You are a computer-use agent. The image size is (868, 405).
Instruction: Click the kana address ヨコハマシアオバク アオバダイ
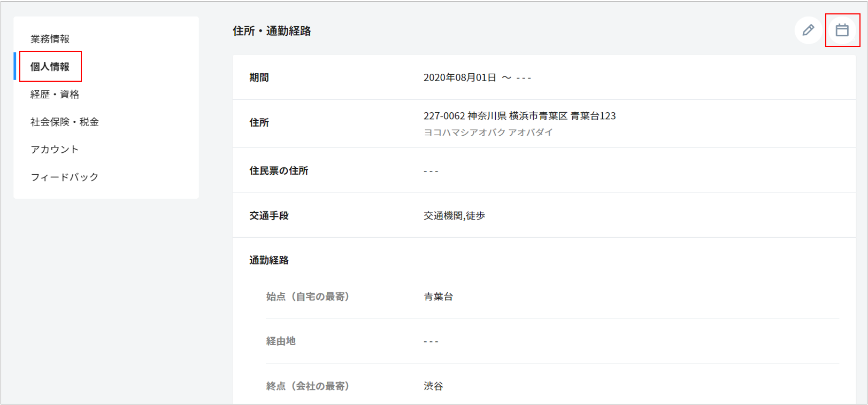point(488,133)
